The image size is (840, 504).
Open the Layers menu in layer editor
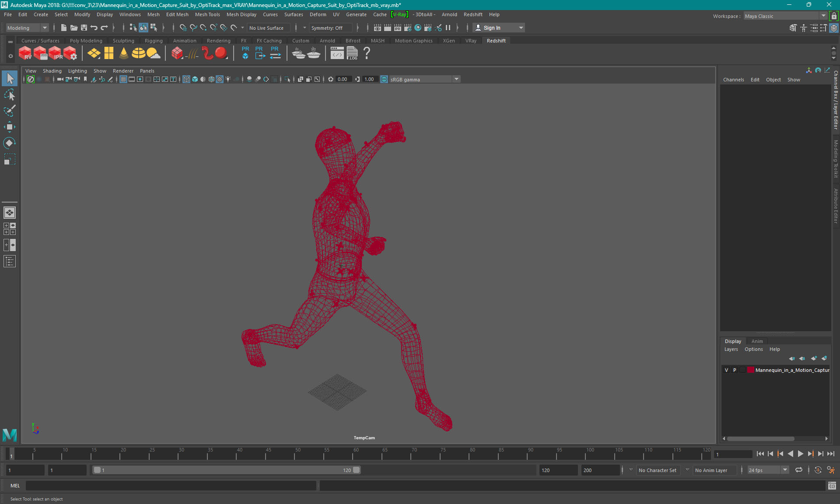point(731,349)
